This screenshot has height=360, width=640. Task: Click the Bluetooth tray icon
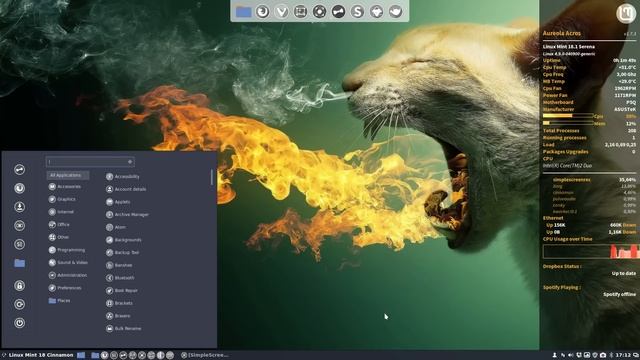[x=611, y=355]
